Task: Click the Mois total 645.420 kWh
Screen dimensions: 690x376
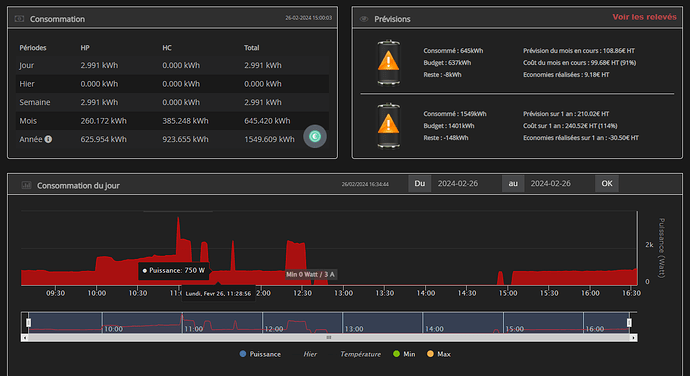Action: click(267, 121)
